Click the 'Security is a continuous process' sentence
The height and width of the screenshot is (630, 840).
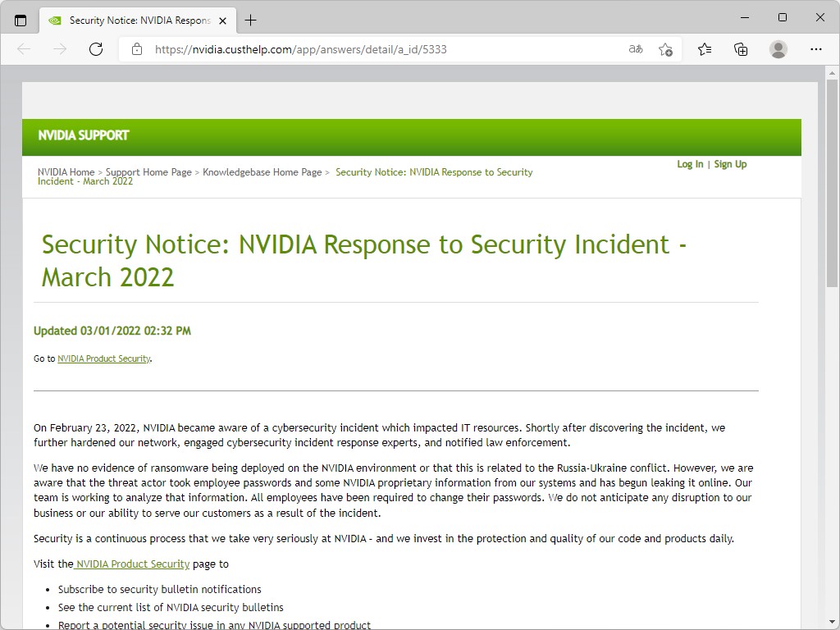click(x=384, y=538)
